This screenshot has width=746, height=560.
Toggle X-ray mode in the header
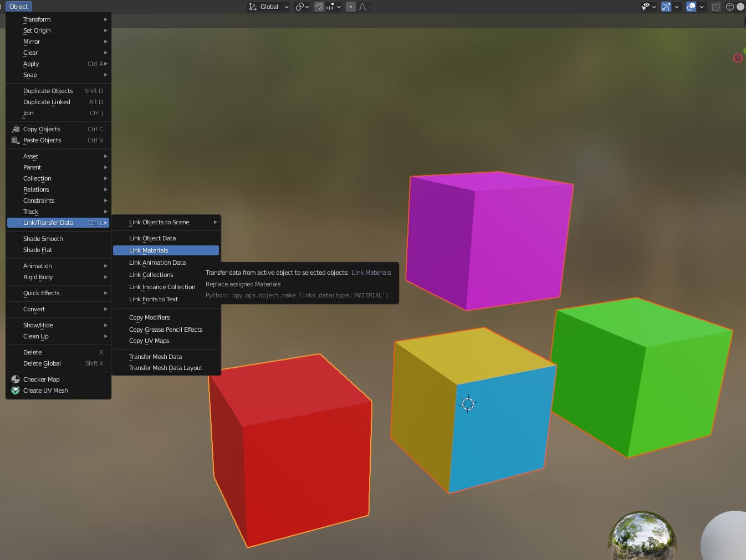(716, 7)
